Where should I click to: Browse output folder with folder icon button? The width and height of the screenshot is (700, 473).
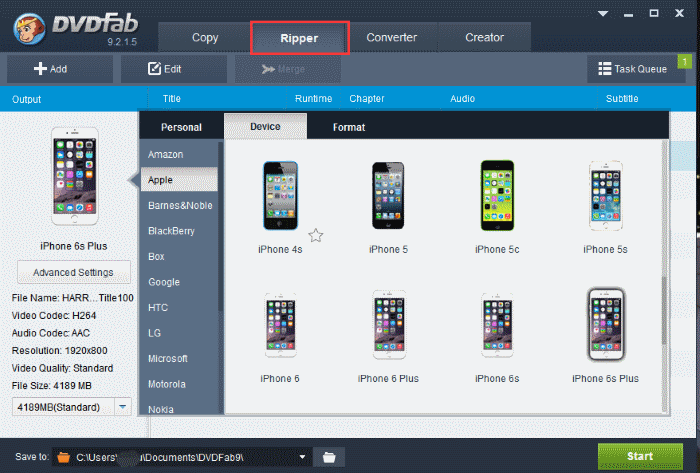click(328, 457)
